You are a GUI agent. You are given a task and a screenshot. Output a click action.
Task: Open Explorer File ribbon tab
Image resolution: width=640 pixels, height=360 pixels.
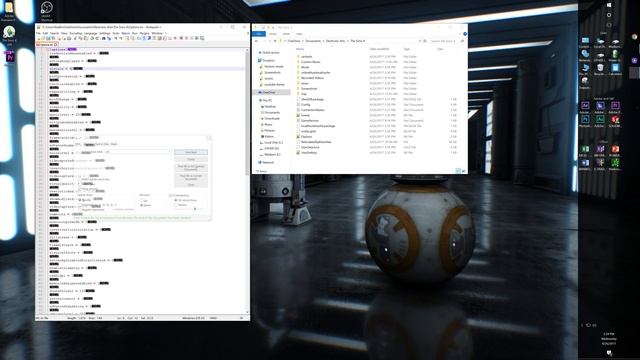point(259,34)
